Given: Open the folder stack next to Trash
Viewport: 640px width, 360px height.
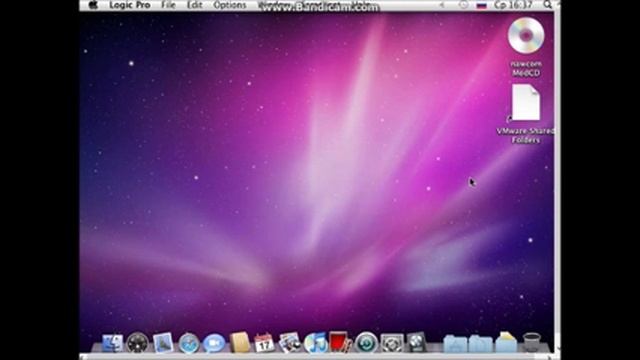Looking at the screenshot, I should [506, 342].
